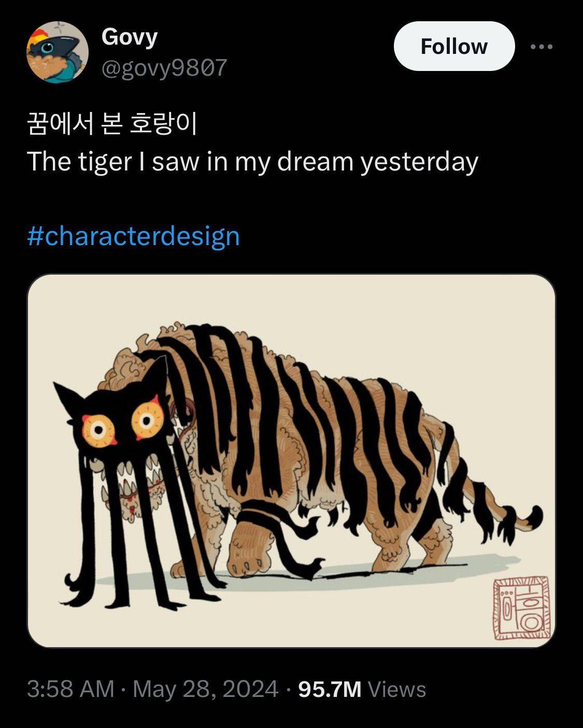Screen dimensions: 583x728
Task: Open the #characterdesign hashtag
Action: (x=133, y=236)
